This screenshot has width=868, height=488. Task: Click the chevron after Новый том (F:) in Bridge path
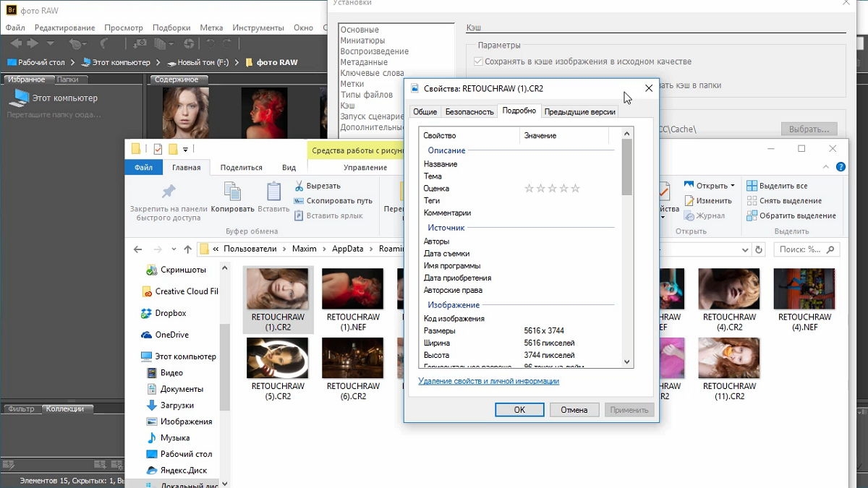point(235,63)
